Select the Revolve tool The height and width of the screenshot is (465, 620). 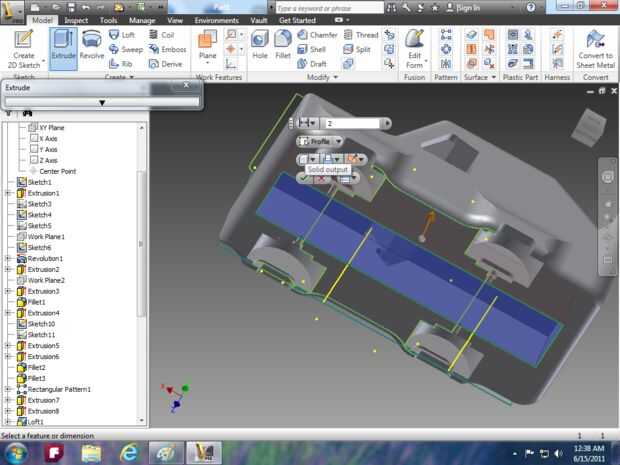pyautogui.click(x=92, y=45)
